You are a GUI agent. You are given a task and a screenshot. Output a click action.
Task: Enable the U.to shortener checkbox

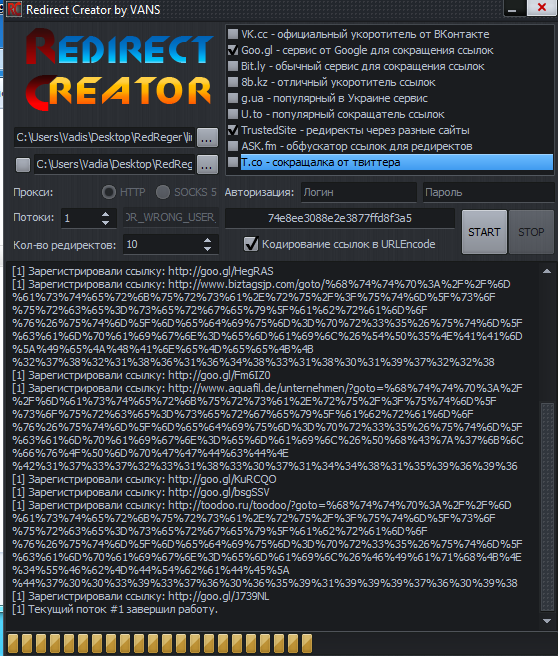[233, 114]
